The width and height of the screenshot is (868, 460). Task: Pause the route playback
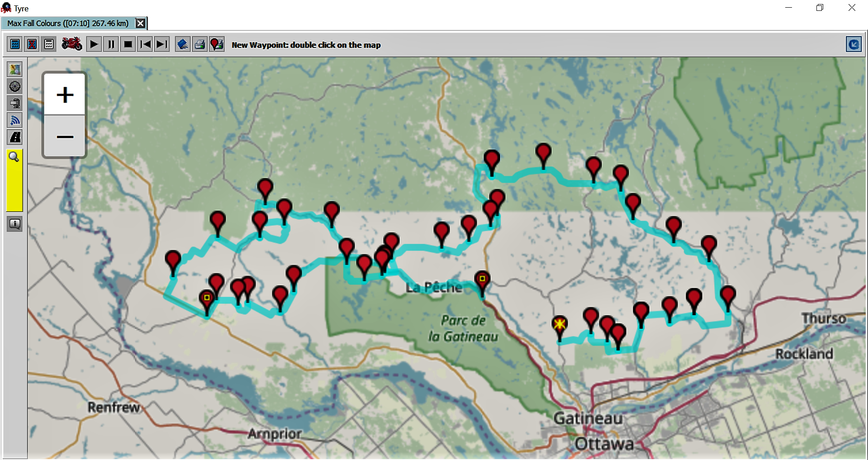(111, 44)
